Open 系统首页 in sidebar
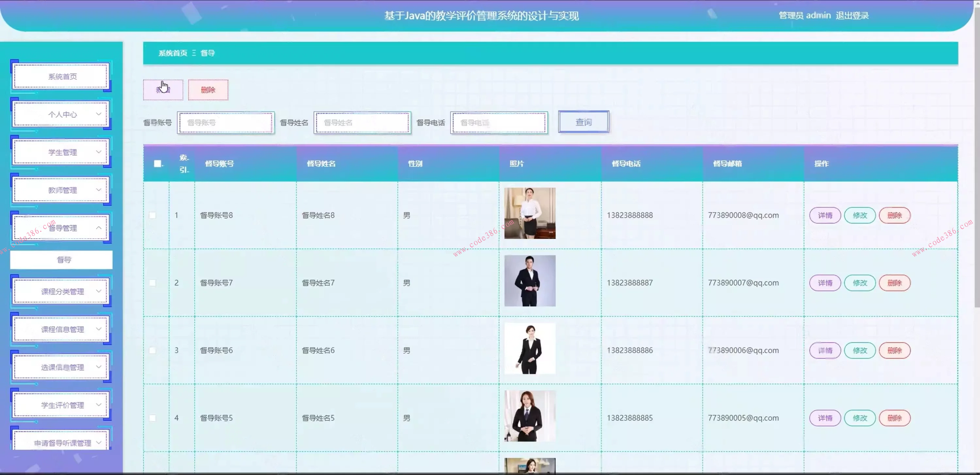The width and height of the screenshot is (980, 475). pyautogui.click(x=62, y=76)
